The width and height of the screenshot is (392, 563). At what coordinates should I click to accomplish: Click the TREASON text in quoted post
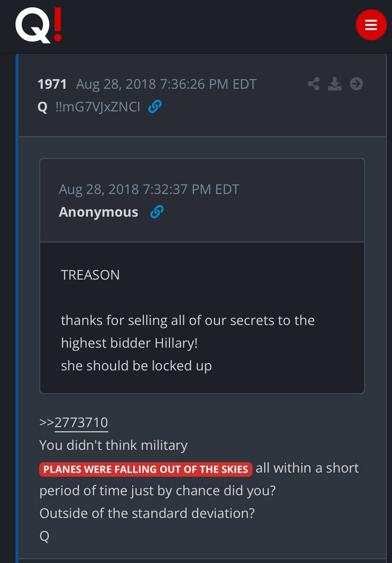(90, 275)
